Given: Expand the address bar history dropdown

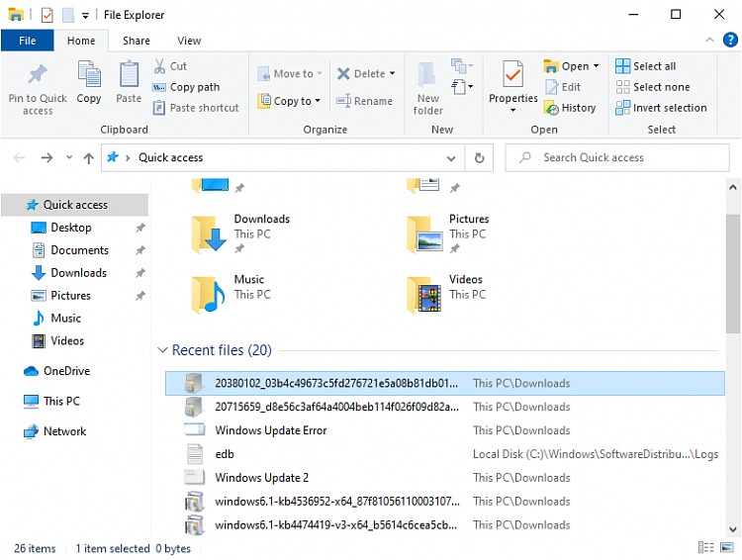Looking at the screenshot, I should [451, 158].
